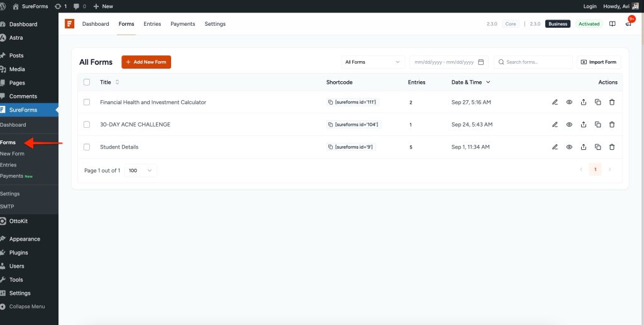Open SMTP in SureForms submenu

(x=7, y=207)
